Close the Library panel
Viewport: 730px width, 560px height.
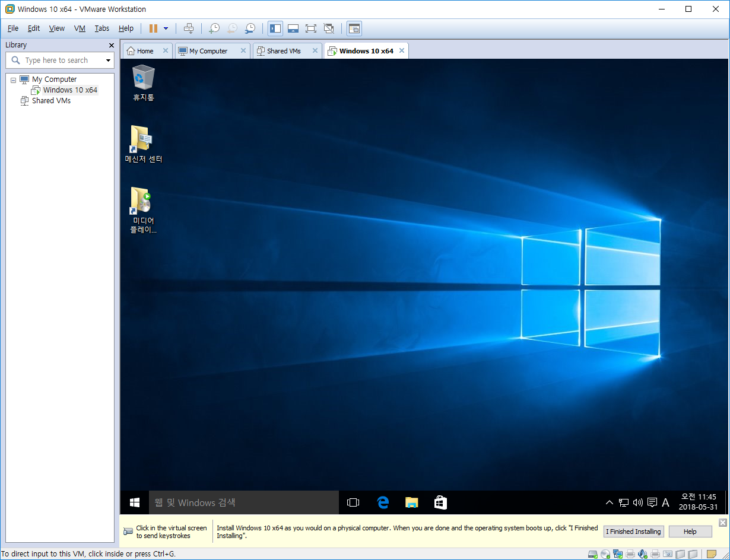click(x=112, y=45)
